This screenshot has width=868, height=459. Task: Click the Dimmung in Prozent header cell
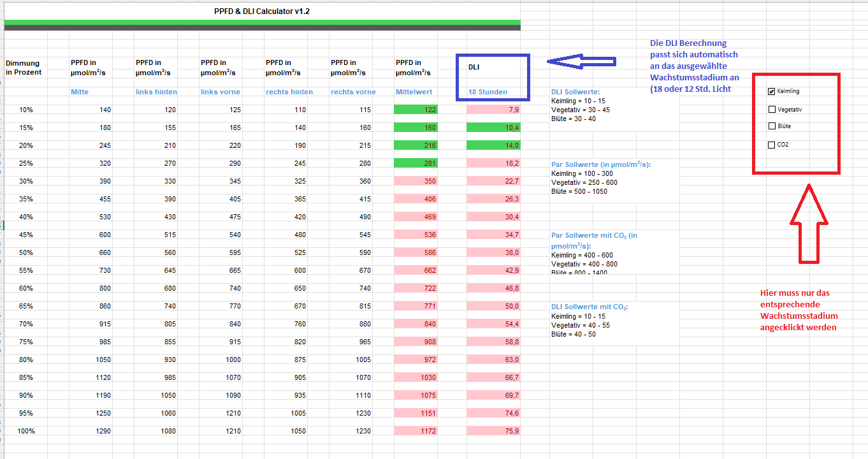click(x=24, y=68)
